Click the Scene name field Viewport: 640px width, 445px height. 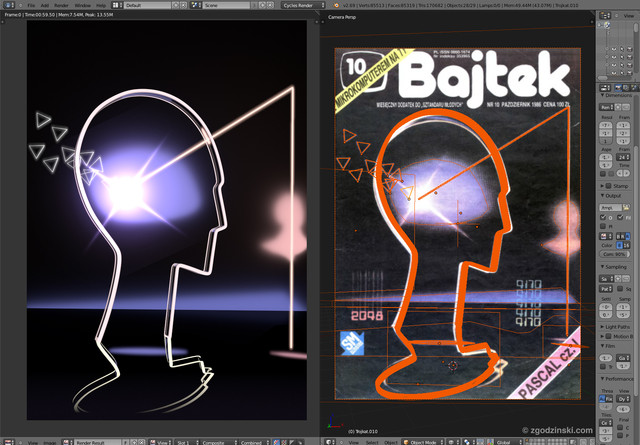(x=226, y=5)
